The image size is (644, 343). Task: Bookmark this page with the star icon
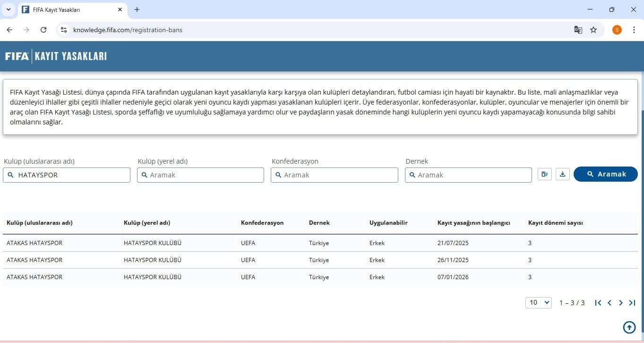[x=593, y=30]
